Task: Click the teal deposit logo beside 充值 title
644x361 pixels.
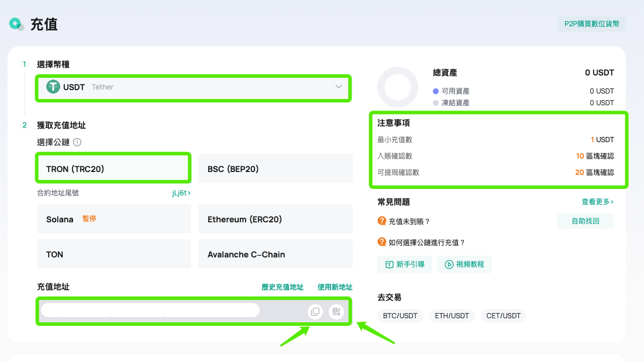Action: 16,24
